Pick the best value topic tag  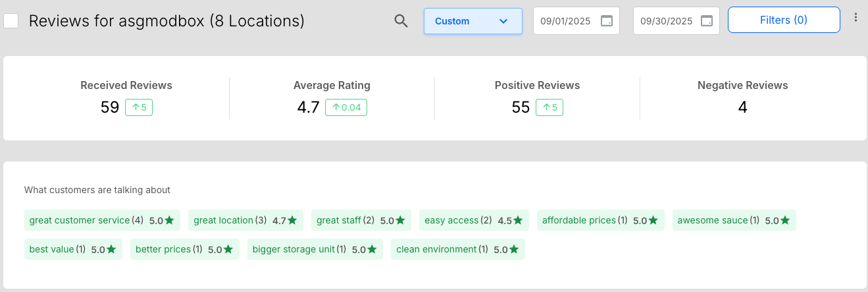tap(73, 249)
